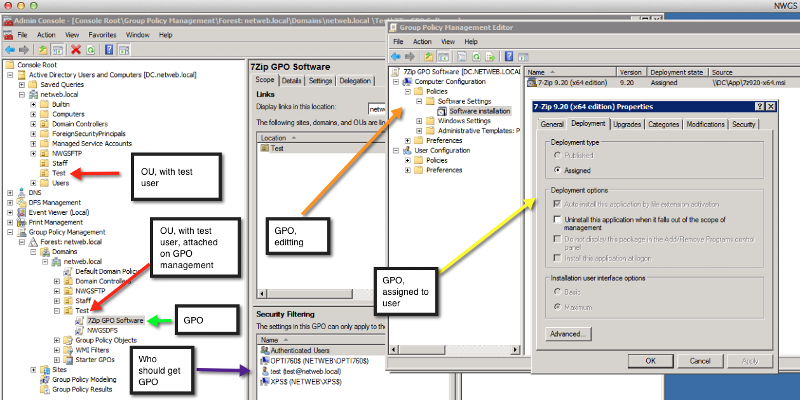Image resolution: width=800 pixels, height=400 pixels.
Task: Select Basic installation user interface option
Action: (558, 292)
